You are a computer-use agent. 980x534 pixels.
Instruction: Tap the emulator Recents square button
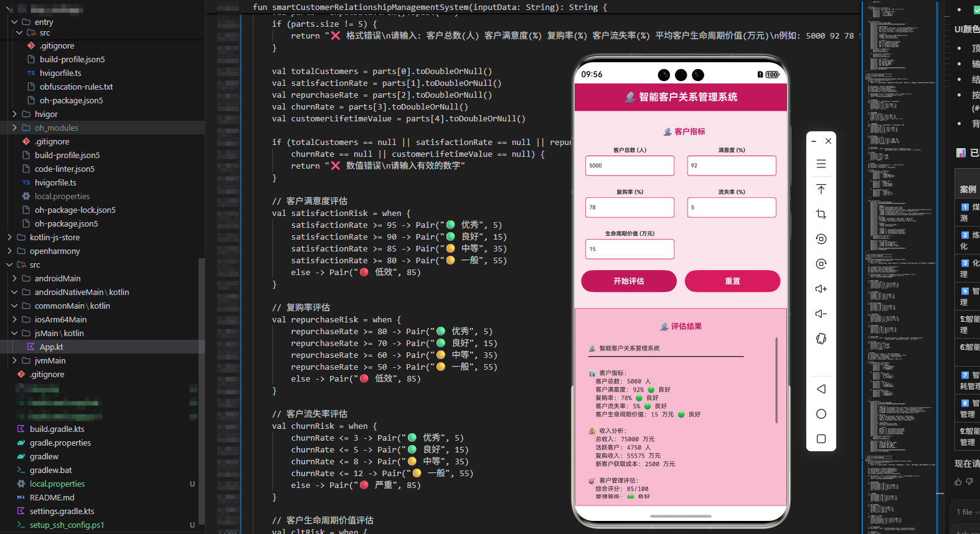click(x=821, y=439)
